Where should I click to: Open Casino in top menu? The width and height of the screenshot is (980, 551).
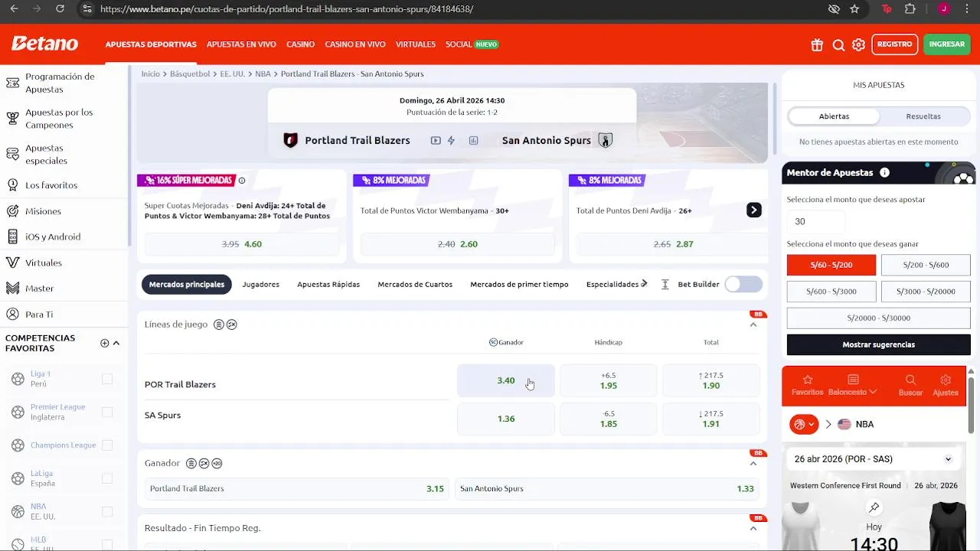[301, 44]
